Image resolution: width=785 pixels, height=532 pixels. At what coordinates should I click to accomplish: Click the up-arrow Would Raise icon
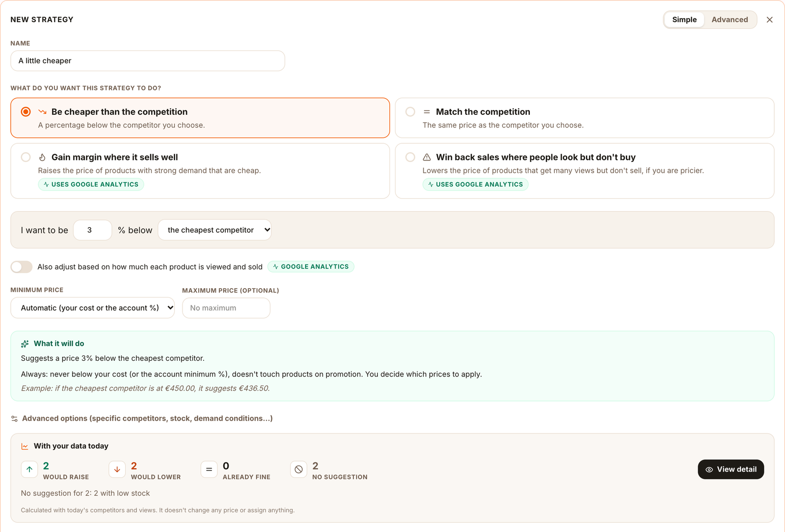[x=29, y=470]
